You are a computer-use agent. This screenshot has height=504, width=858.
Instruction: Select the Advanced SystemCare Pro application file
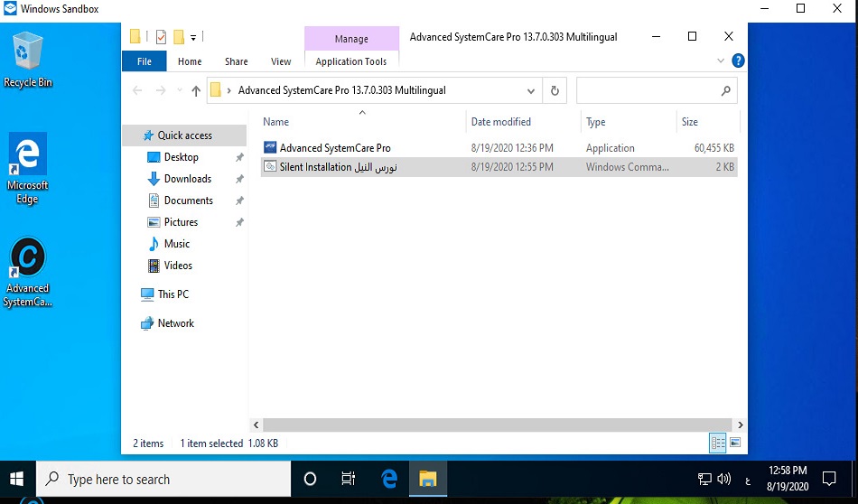click(335, 148)
